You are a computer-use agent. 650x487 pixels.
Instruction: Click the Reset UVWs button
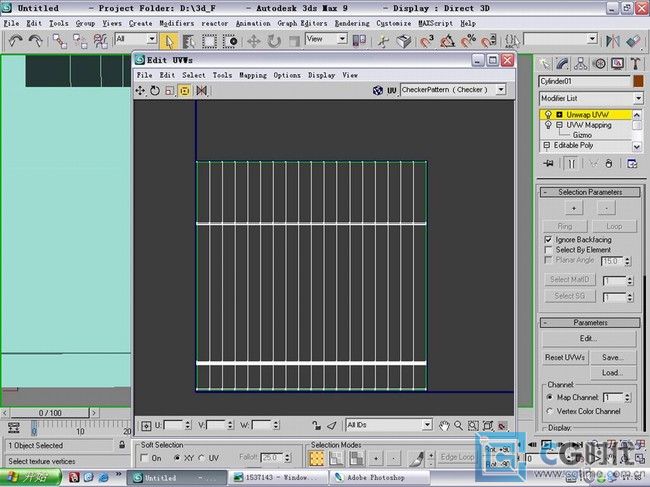565,357
